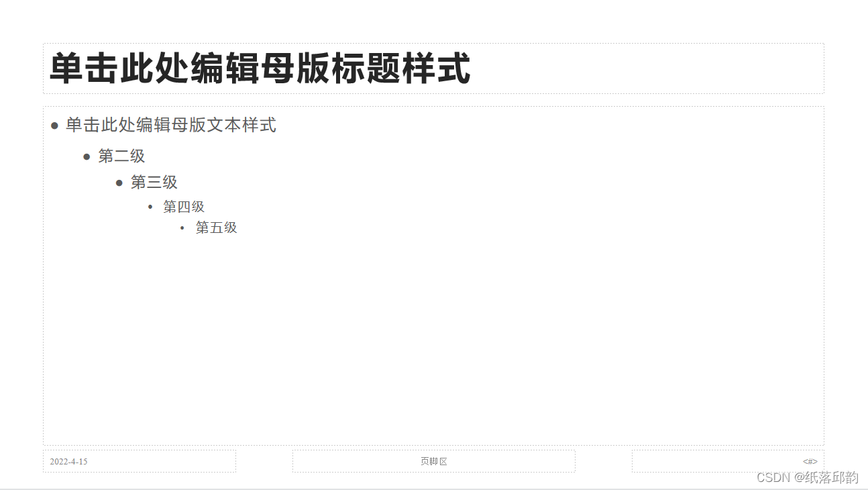Click blank area inside the date placeholder

161,461
